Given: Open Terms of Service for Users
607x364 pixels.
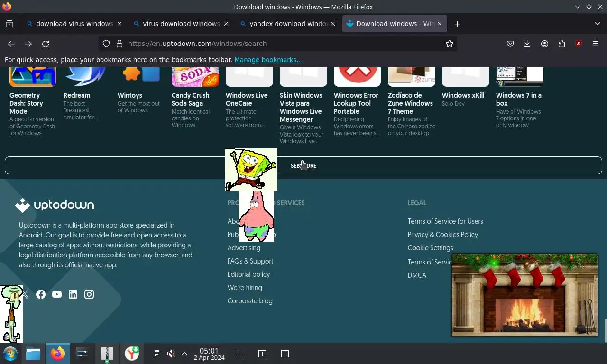Looking at the screenshot, I should 445,221.
